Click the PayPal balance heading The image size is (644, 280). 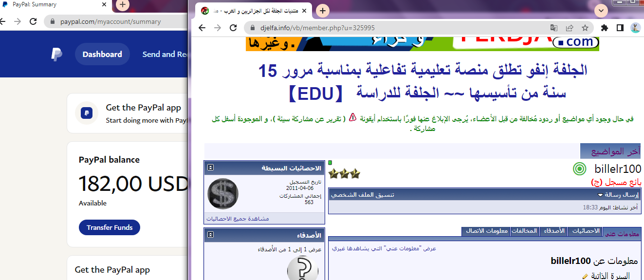coord(109,160)
